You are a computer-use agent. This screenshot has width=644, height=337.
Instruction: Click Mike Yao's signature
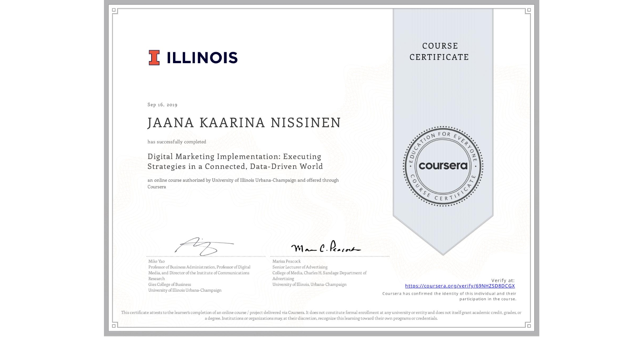[204, 246]
